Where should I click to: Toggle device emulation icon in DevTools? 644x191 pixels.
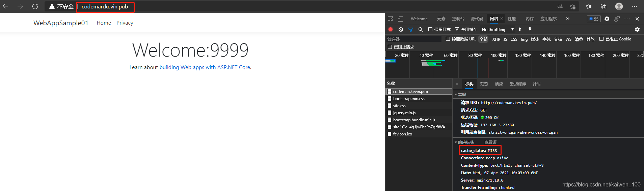coord(400,19)
